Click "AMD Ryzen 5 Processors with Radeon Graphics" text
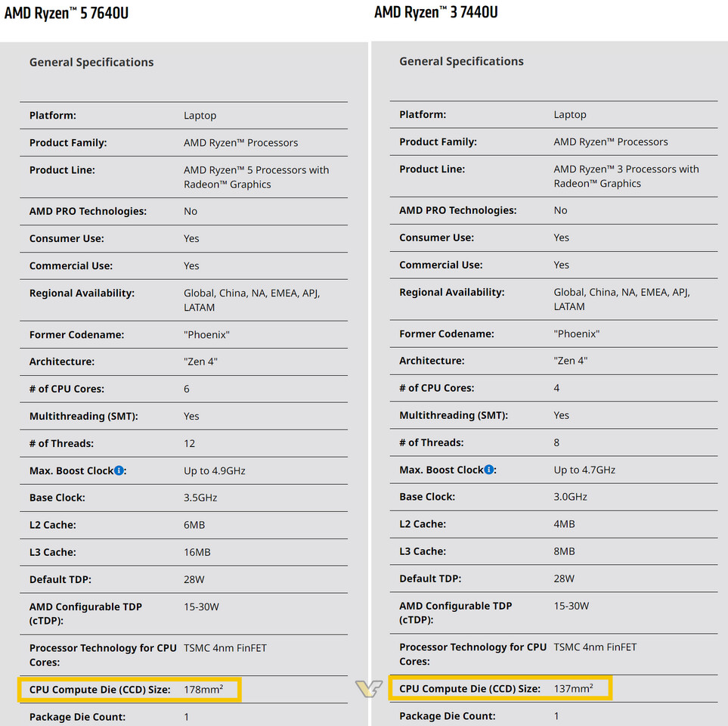This screenshot has width=728, height=726. tap(256, 177)
